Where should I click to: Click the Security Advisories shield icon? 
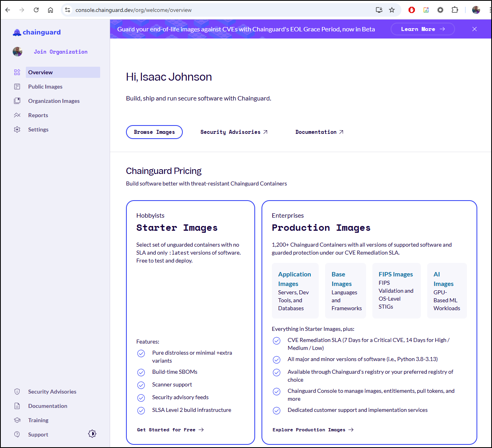tap(17, 392)
